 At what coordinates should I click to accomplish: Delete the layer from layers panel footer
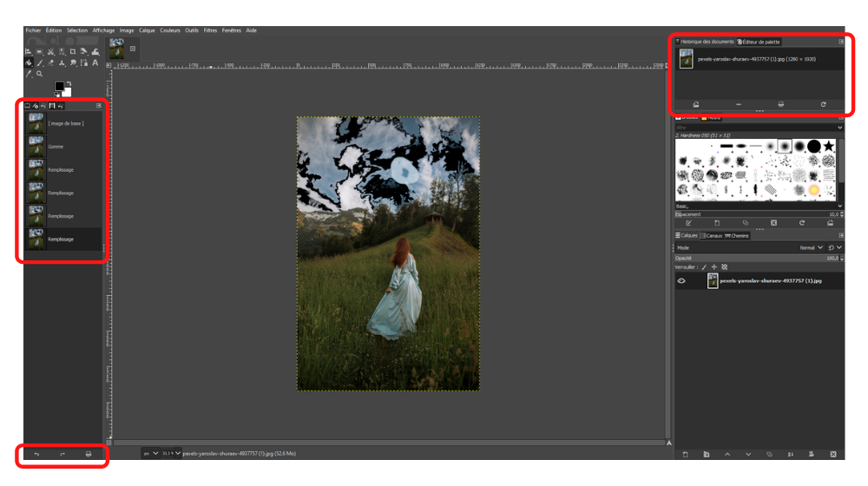pyautogui.click(x=833, y=454)
